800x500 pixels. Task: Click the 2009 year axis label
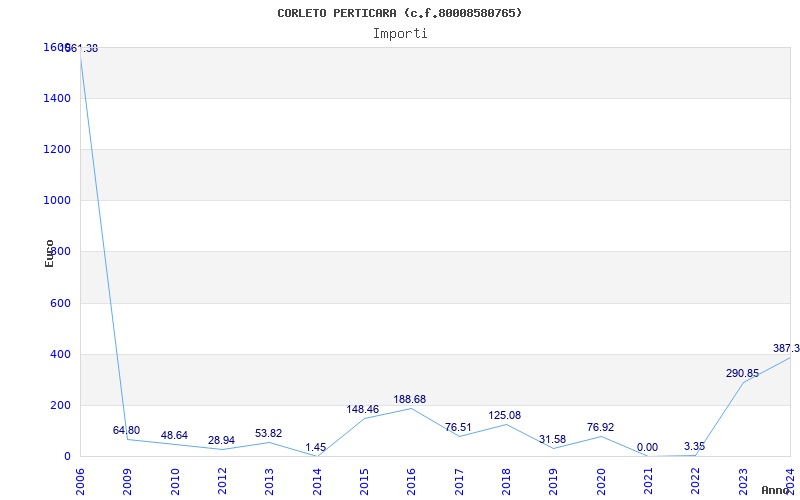click(128, 482)
